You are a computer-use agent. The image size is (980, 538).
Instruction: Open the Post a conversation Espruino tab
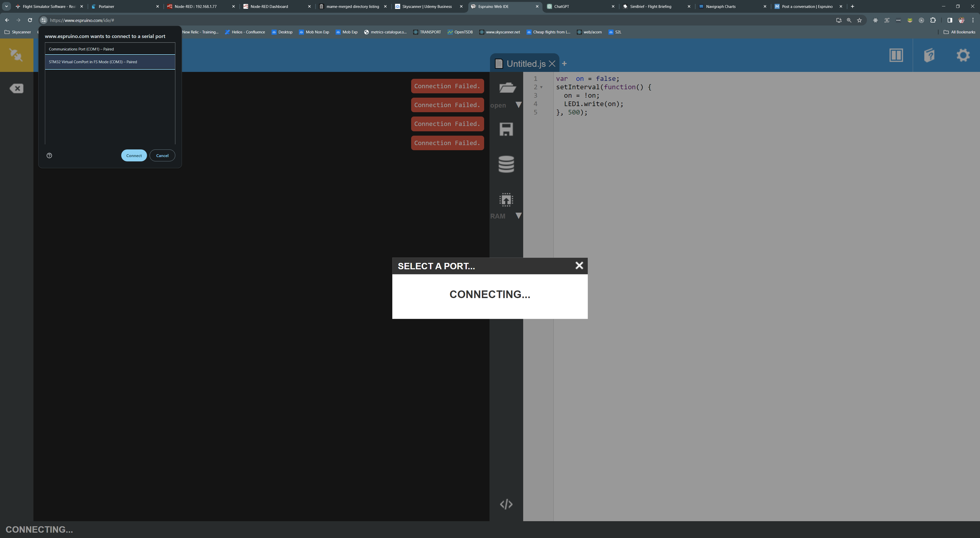(x=809, y=6)
